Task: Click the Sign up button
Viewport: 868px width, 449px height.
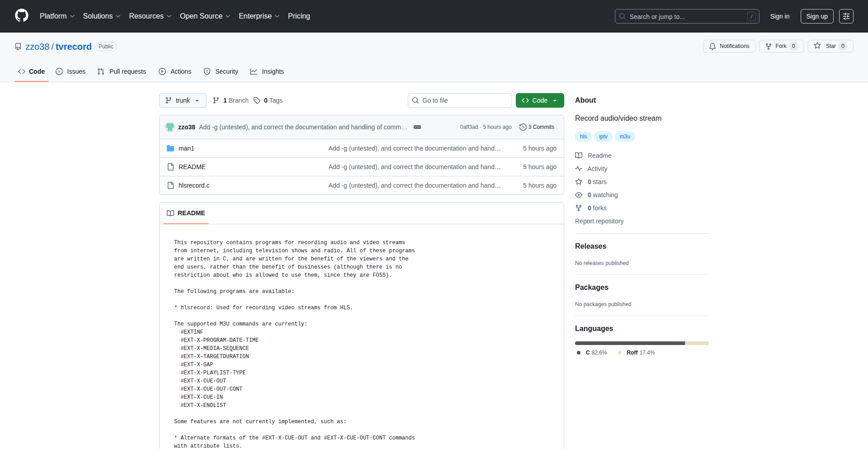Action: click(816, 16)
